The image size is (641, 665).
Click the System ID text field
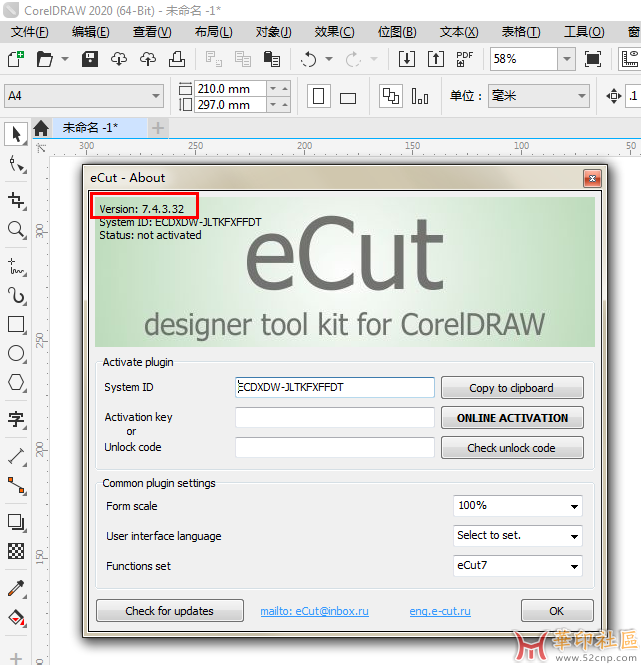[x=335, y=387]
